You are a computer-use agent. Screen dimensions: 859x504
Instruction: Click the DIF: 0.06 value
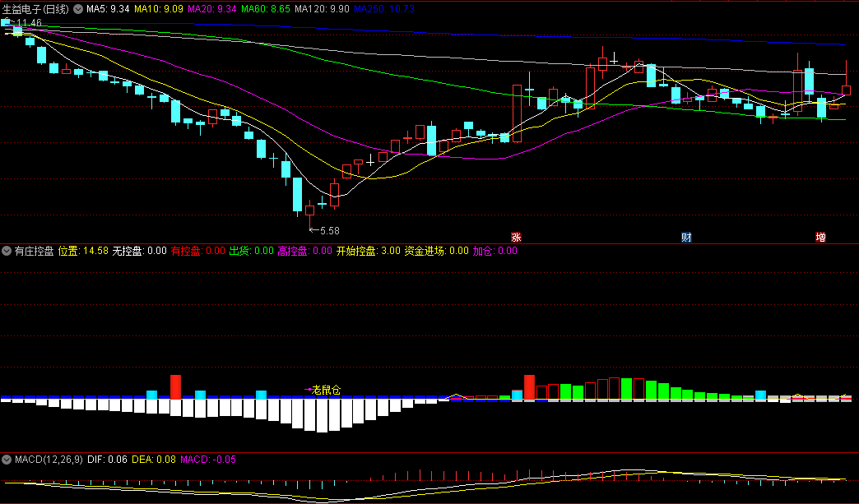tap(107, 460)
